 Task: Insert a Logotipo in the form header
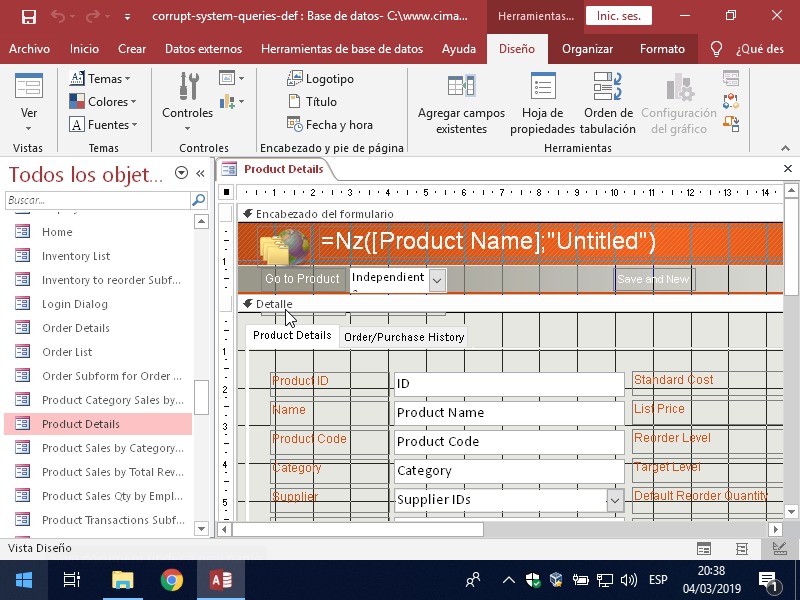click(320, 78)
